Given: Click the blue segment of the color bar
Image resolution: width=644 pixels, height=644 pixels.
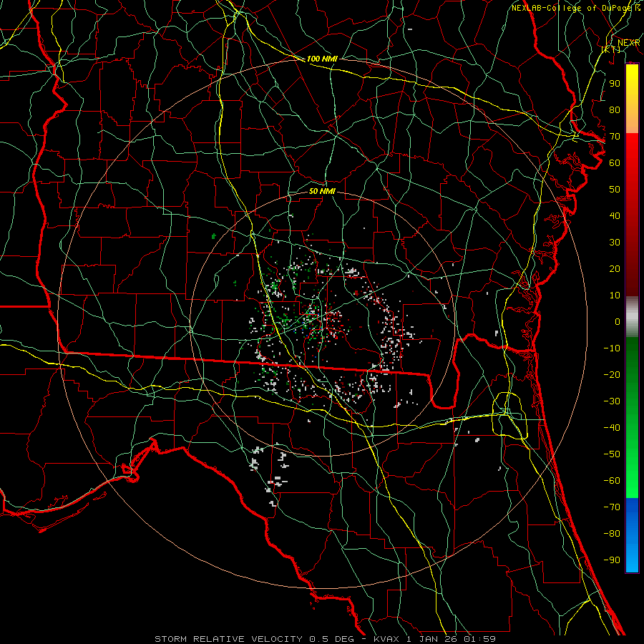Looking at the screenshot, I should (632, 535).
